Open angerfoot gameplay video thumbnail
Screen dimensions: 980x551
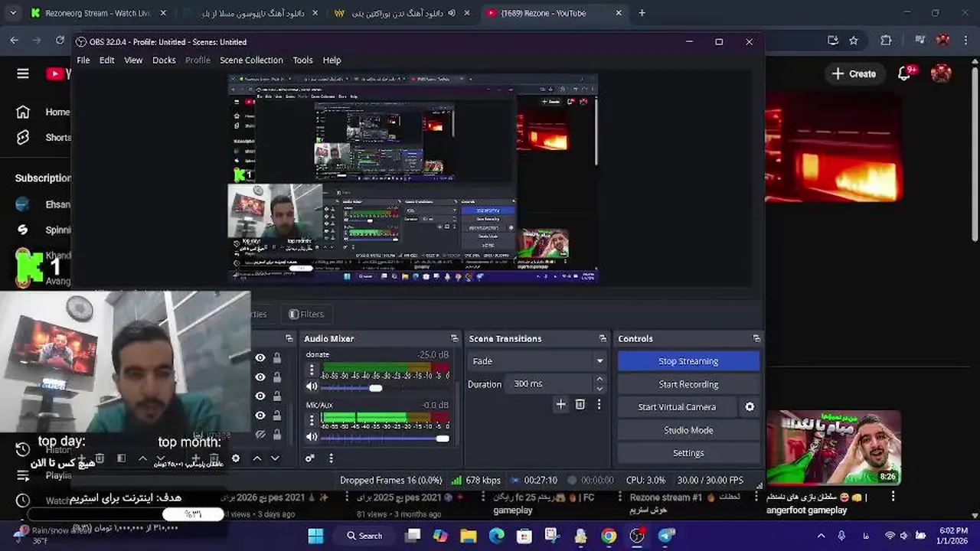tap(834, 448)
